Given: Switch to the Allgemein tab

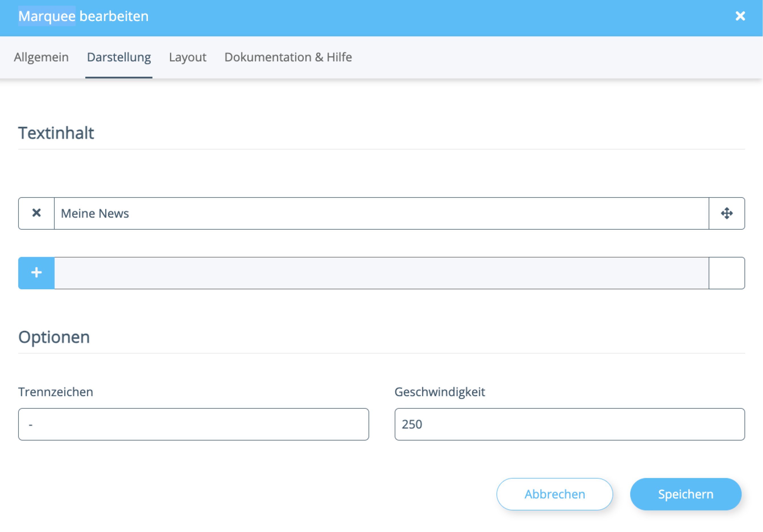Looking at the screenshot, I should click(x=41, y=57).
